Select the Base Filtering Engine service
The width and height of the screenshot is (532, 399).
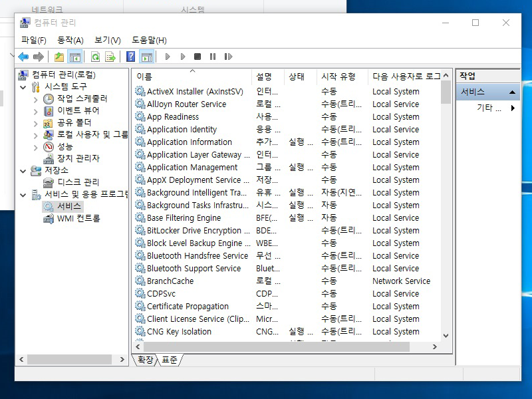point(184,218)
